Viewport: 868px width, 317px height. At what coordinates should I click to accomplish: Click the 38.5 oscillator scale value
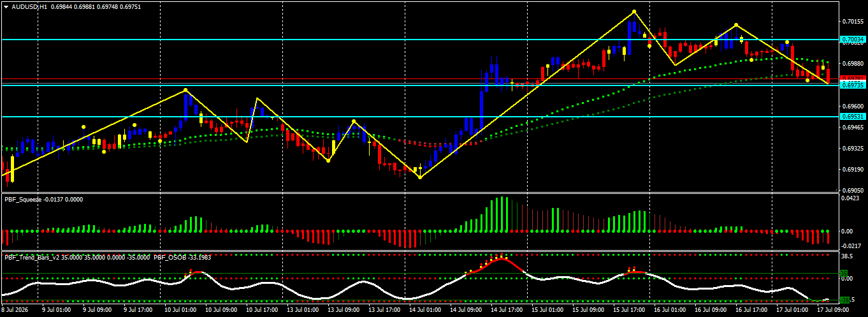coord(848,255)
